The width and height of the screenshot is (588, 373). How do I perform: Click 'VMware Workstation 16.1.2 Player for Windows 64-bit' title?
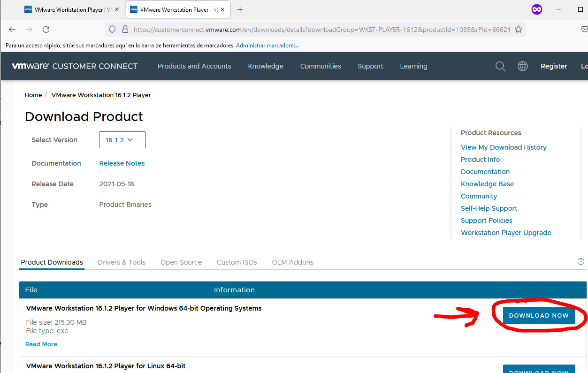point(144,308)
